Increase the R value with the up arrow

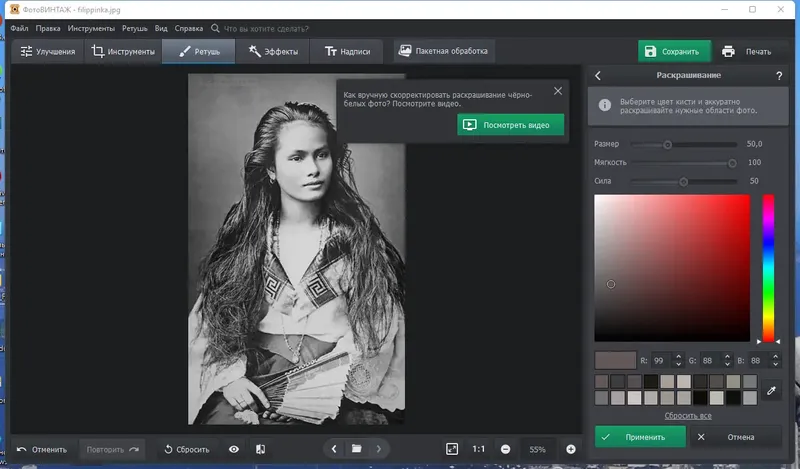678,357
